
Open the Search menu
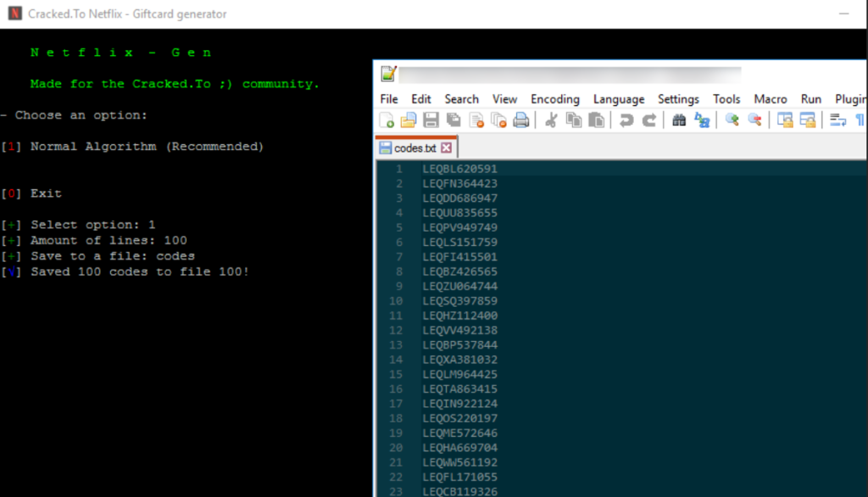coord(462,99)
